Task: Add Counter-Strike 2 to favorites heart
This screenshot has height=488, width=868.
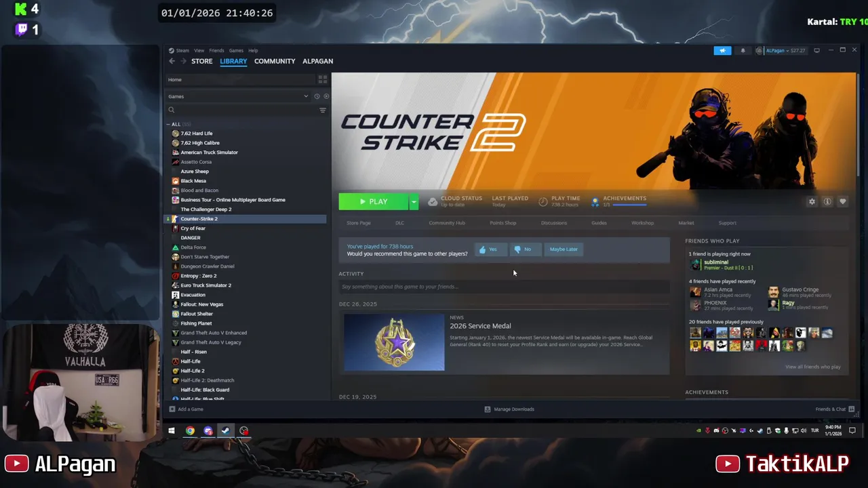Action: click(843, 201)
